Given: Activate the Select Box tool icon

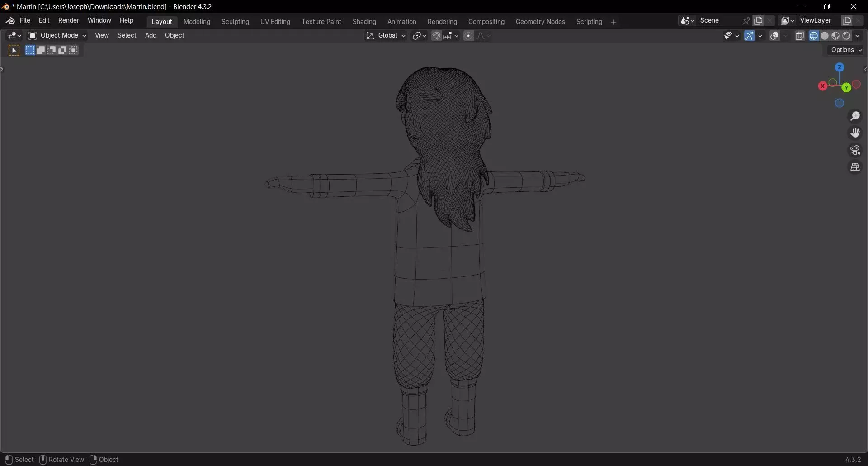Looking at the screenshot, I should coord(14,51).
